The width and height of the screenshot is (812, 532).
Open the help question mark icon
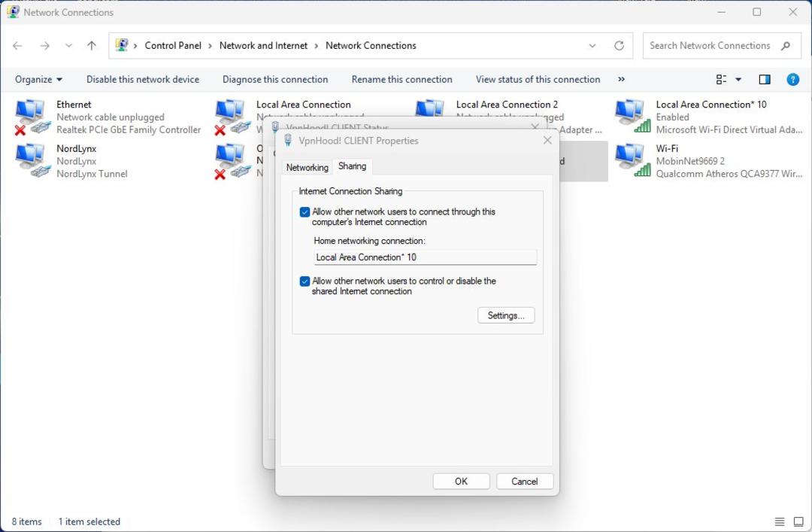[792, 79]
